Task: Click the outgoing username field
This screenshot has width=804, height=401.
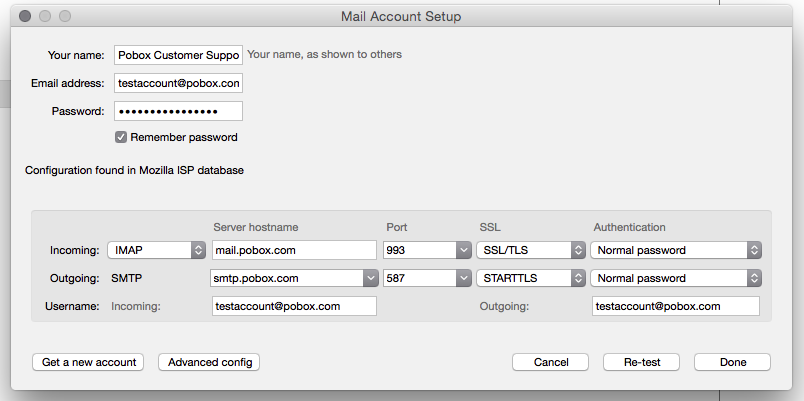Action: [676, 306]
